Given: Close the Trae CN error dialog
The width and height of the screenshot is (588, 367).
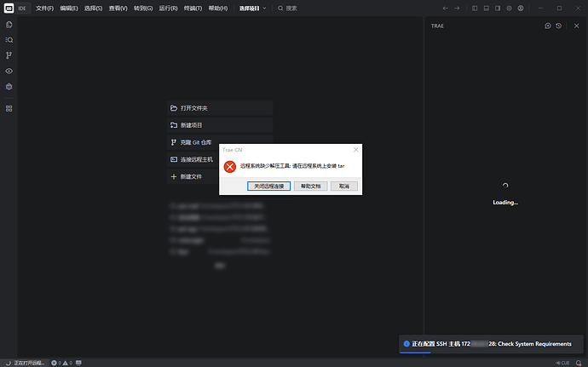Looking at the screenshot, I should [x=356, y=150].
